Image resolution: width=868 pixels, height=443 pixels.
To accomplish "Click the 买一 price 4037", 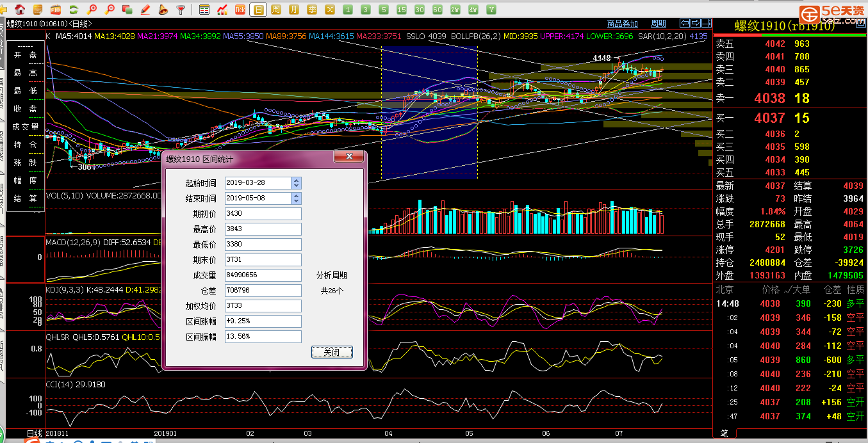I will (x=769, y=118).
